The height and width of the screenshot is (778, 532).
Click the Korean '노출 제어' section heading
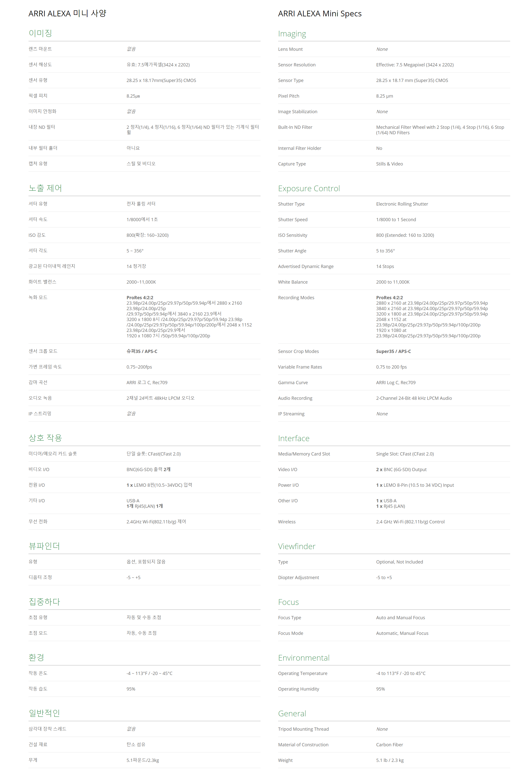[x=45, y=188]
